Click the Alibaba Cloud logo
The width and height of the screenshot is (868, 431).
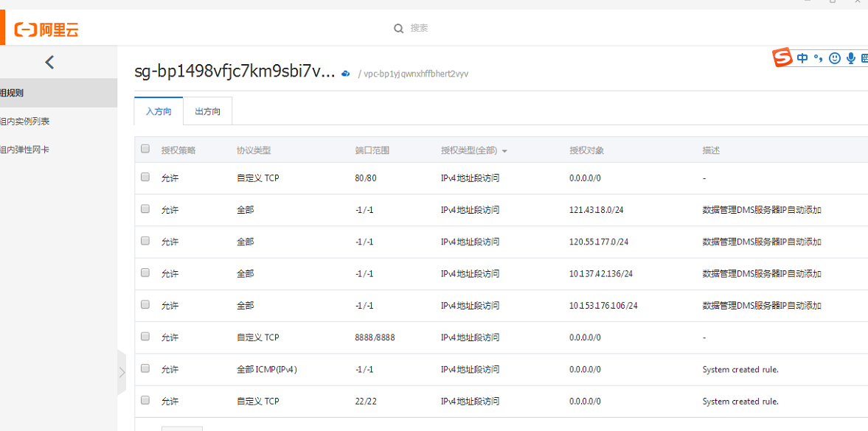(46, 30)
